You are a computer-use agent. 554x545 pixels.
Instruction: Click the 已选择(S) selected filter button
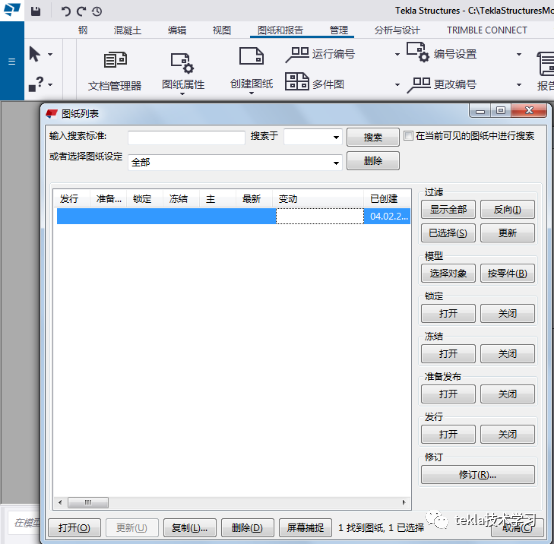[448, 233]
